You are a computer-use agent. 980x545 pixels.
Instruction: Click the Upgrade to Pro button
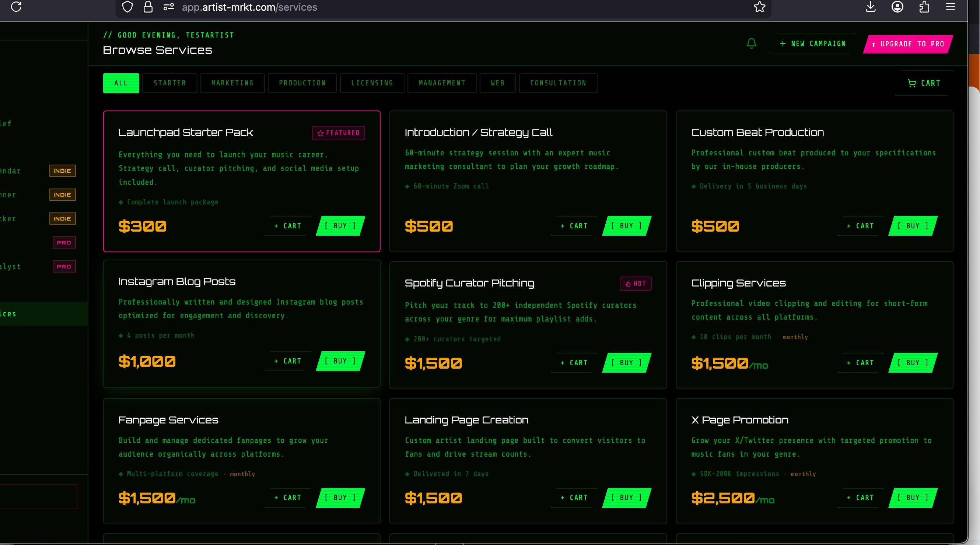click(908, 44)
